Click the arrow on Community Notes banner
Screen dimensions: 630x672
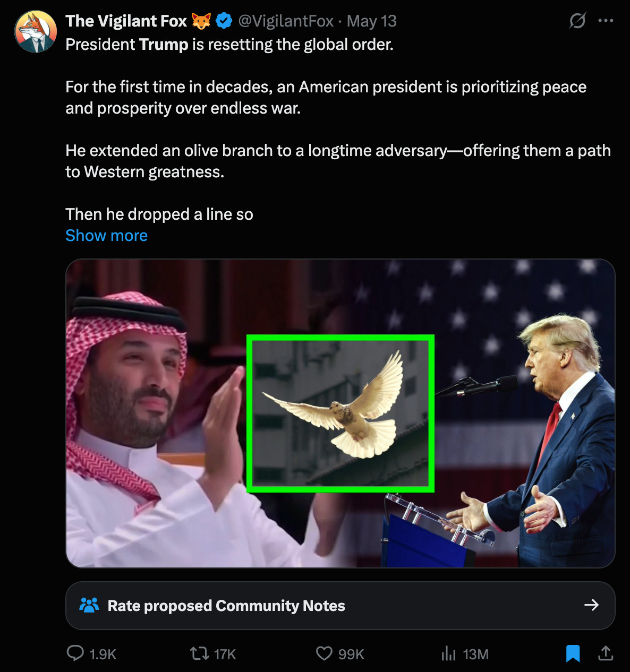pyautogui.click(x=591, y=605)
